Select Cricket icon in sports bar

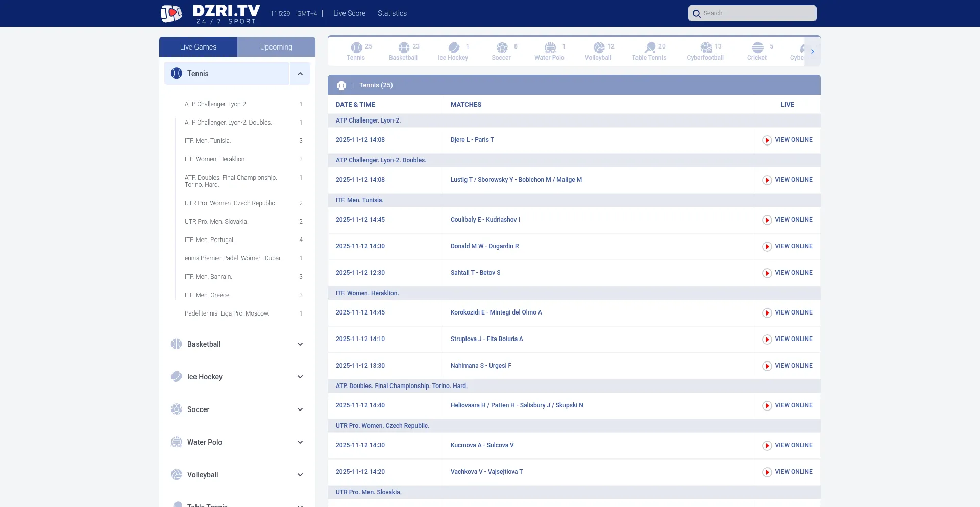(757, 48)
